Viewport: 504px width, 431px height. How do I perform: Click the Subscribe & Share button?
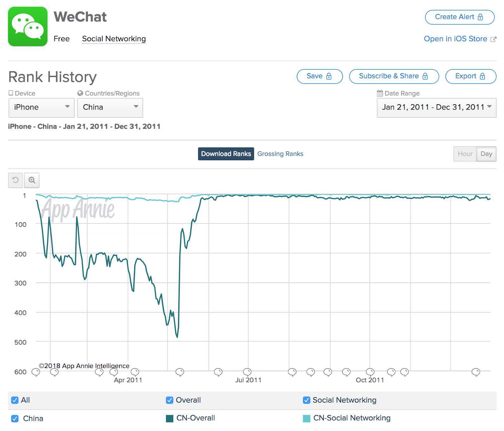(x=394, y=76)
